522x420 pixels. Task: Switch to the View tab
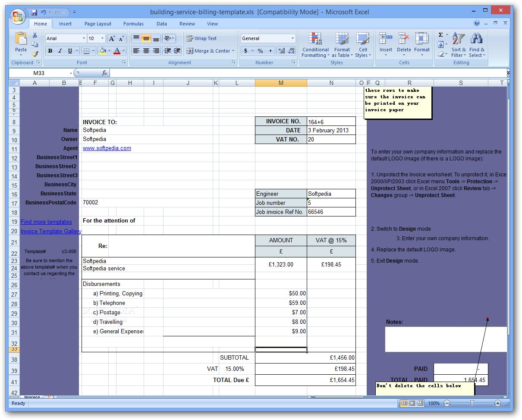pyautogui.click(x=212, y=24)
